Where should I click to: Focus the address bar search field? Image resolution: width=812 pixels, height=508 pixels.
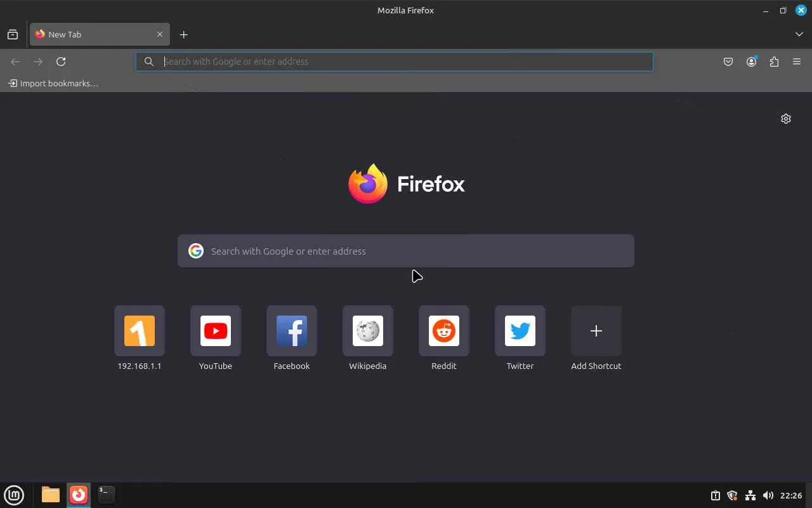coord(395,62)
